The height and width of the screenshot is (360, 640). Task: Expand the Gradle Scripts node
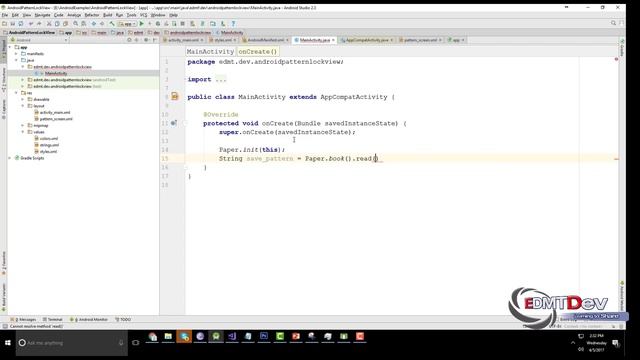tap(10, 158)
